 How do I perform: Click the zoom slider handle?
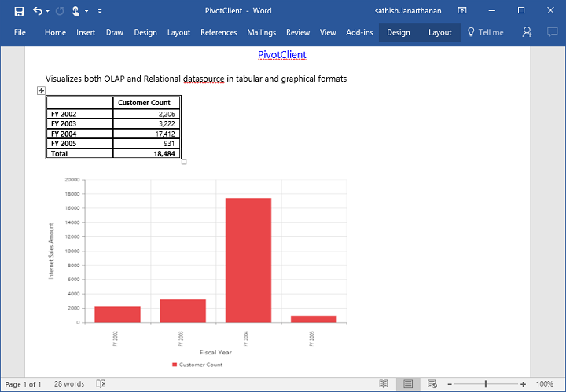(x=486, y=384)
